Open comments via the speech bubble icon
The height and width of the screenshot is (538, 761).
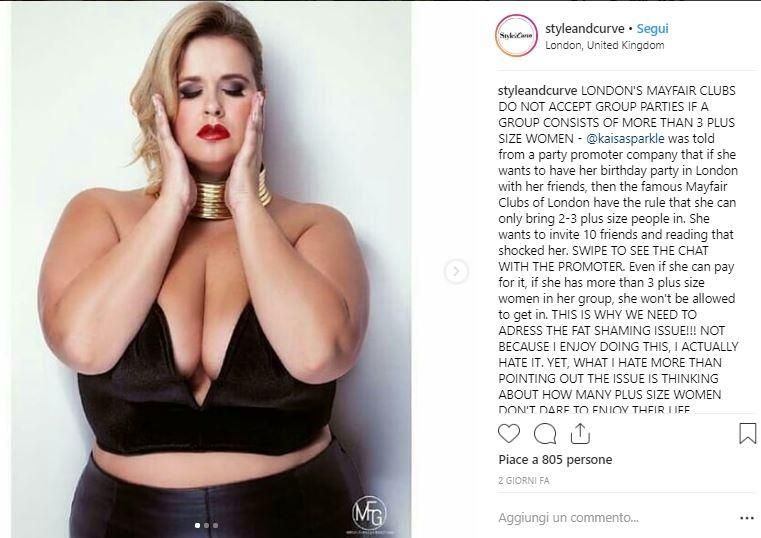pyautogui.click(x=545, y=434)
